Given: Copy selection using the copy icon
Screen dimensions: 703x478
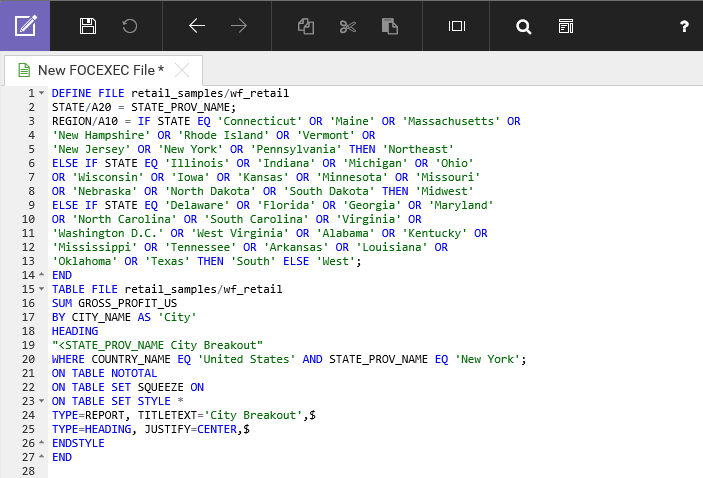Looking at the screenshot, I should click(306, 26).
